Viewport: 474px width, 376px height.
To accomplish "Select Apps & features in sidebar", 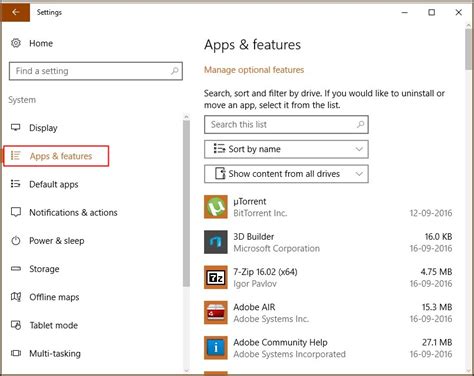I will point(56,156).
